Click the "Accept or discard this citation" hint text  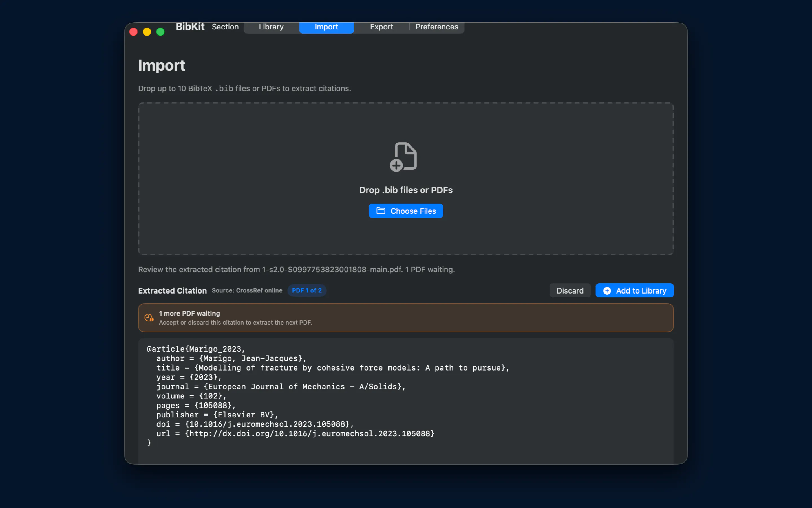pyautogui.click(x=235, y=323)
